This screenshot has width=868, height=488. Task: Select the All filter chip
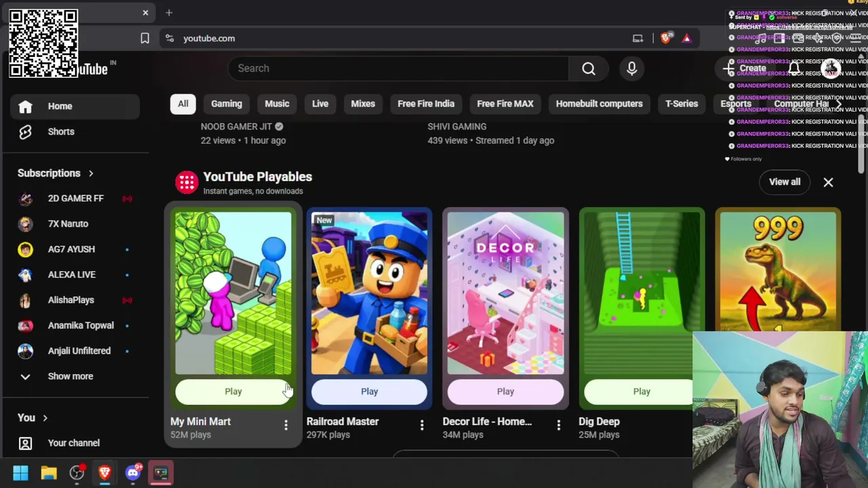point(183,104)
